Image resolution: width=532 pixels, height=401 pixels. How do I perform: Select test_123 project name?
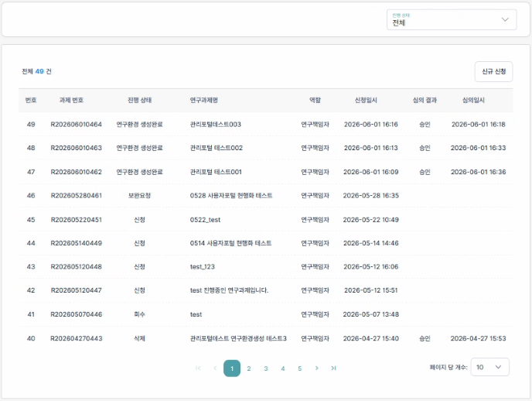[203, 267]
